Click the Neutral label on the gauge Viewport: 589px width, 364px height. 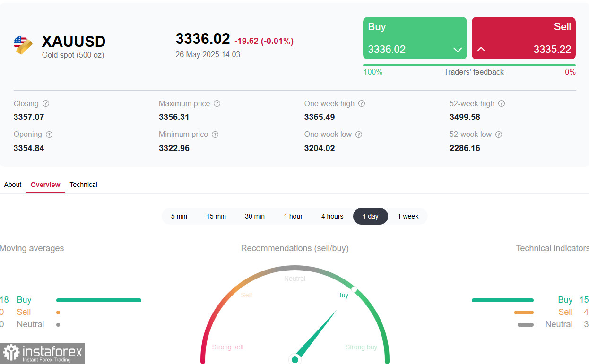pos(294,279)
